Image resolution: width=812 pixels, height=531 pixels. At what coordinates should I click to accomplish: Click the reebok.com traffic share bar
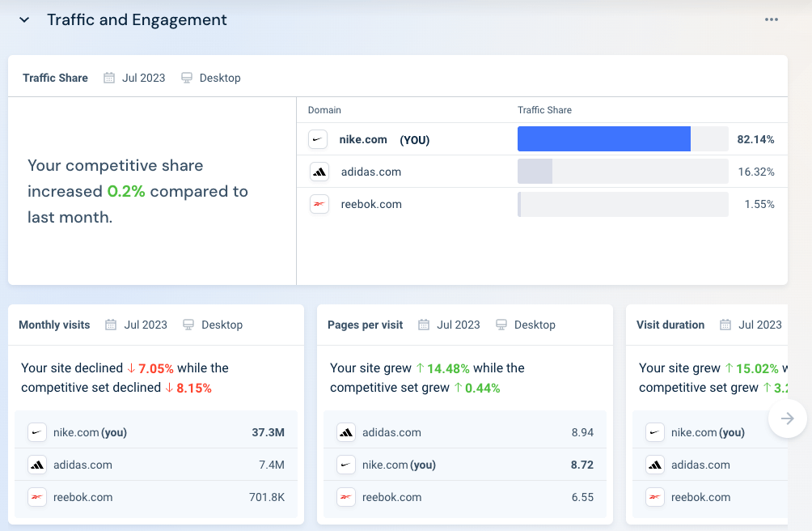coord(623,204)
